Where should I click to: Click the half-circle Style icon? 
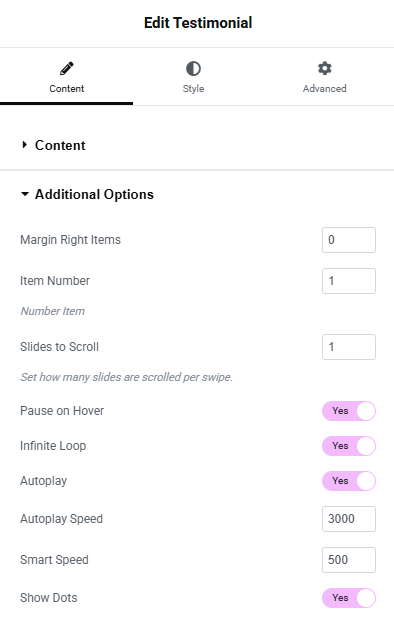(193, 69)
